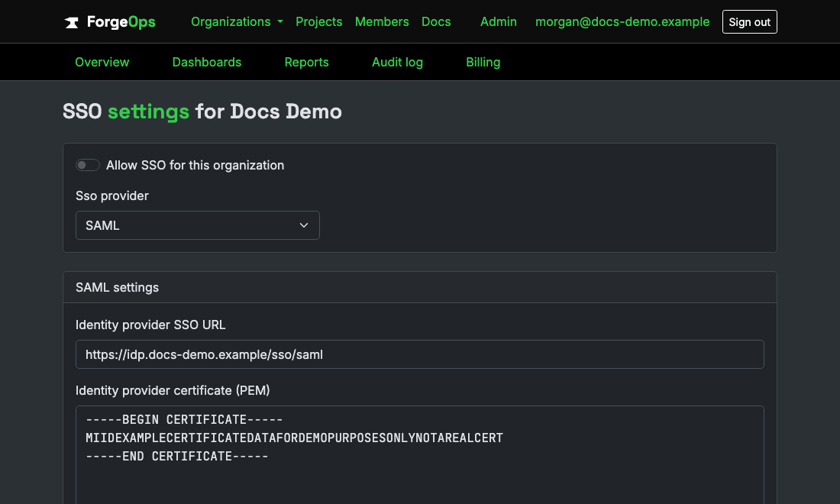Open the Audit log tab
The width and height of the screenshot is (840, 504).
(x=397, y=62)
